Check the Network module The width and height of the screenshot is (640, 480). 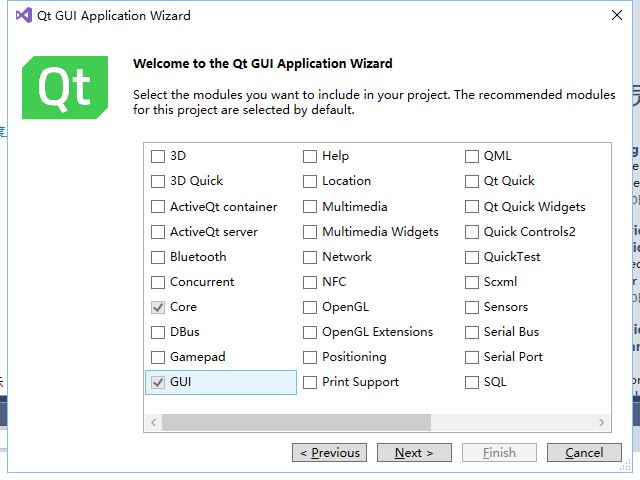pyautogui.click(x=310, y=257)
